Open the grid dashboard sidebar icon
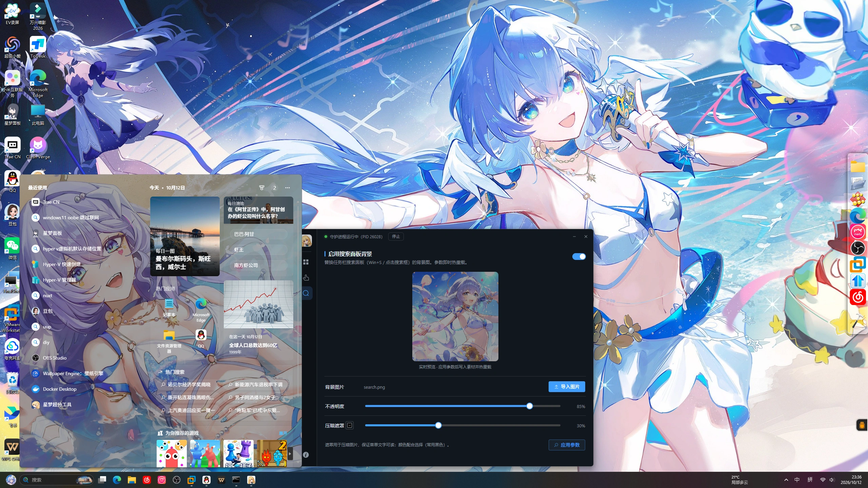This screenshot has height=488, width=868. click(x=306, y=262)
